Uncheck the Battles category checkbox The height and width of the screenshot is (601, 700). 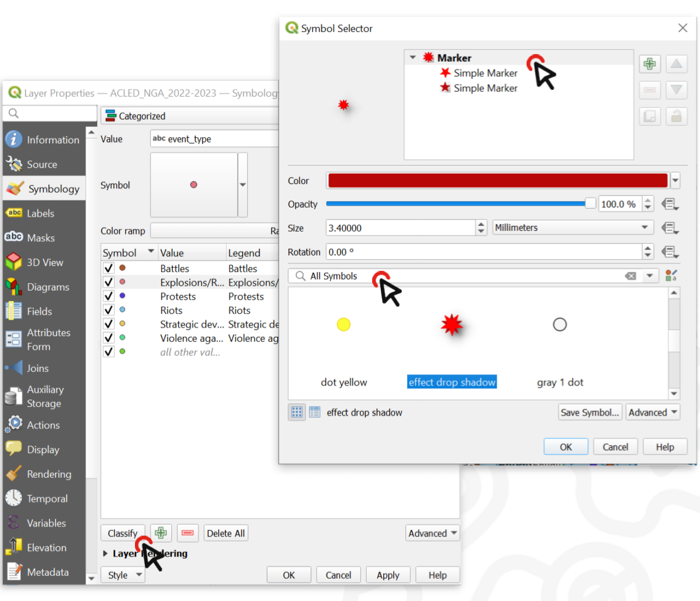(x=109, y=268)
